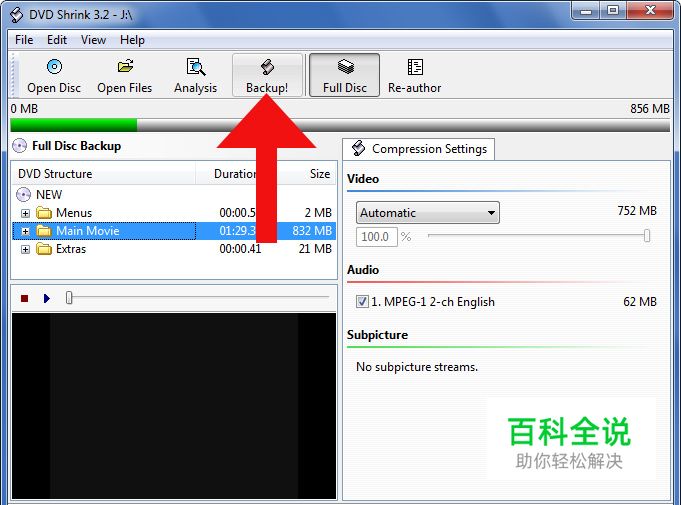Maximize the DVD Shrink window
The height and width of the screenshot is (505, 681).
613,11
